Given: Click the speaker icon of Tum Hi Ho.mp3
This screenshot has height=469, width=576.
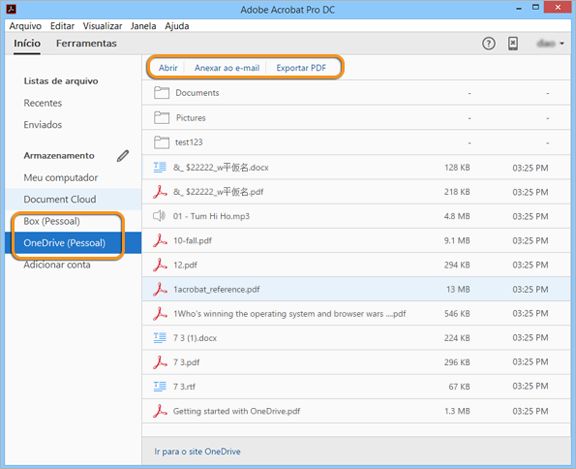Looking at the screenshot, I should click(159, 216).
